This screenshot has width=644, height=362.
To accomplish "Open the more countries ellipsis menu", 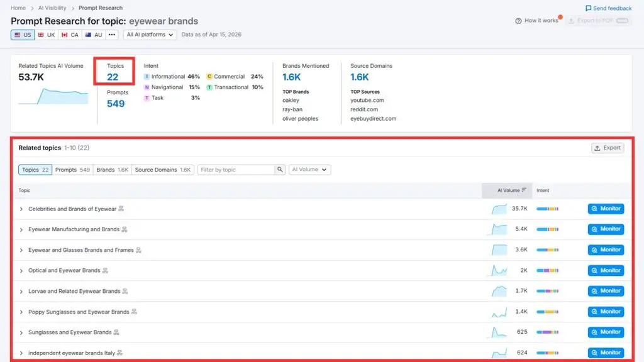I will [112, 35].
